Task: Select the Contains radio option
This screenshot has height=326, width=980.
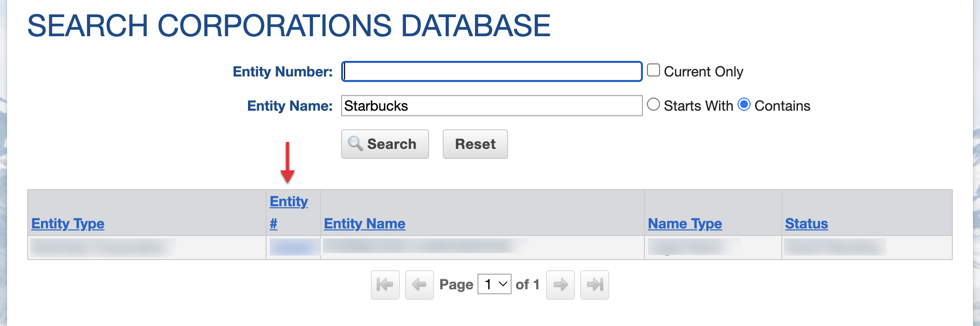Action: tap(744, 105)
